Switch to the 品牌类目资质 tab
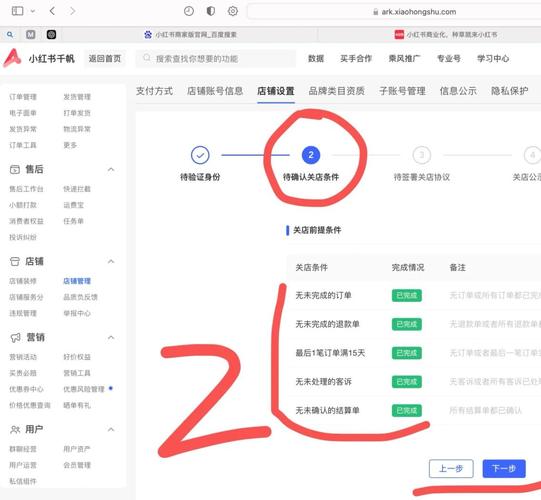 pos(336,91)
